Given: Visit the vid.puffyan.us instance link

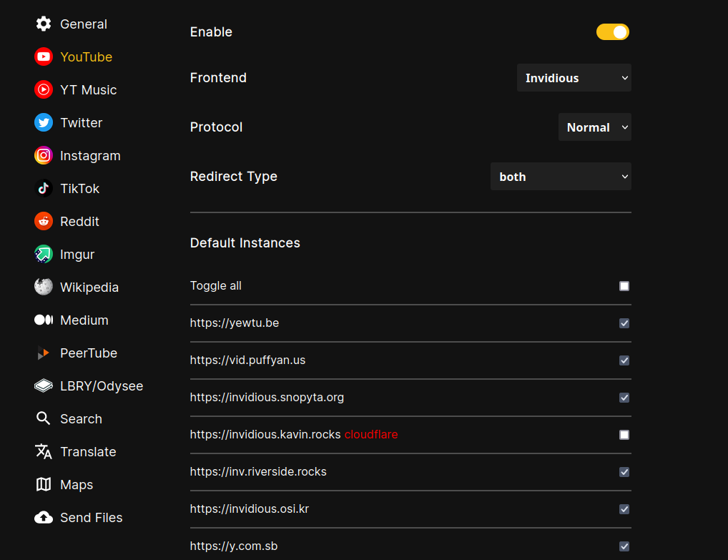Looking at the screenshot, I should point(247,360).
